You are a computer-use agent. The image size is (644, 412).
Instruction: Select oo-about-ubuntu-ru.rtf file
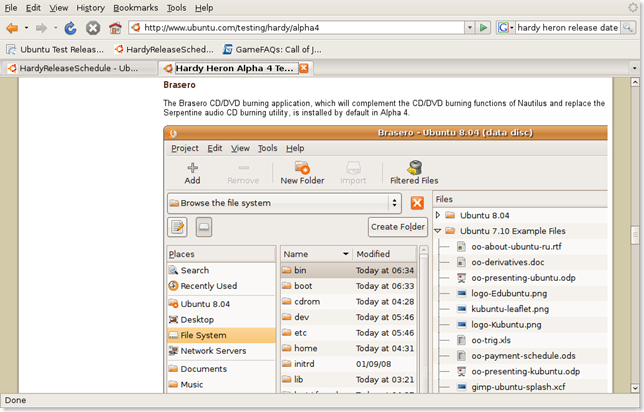pos(516,246)
